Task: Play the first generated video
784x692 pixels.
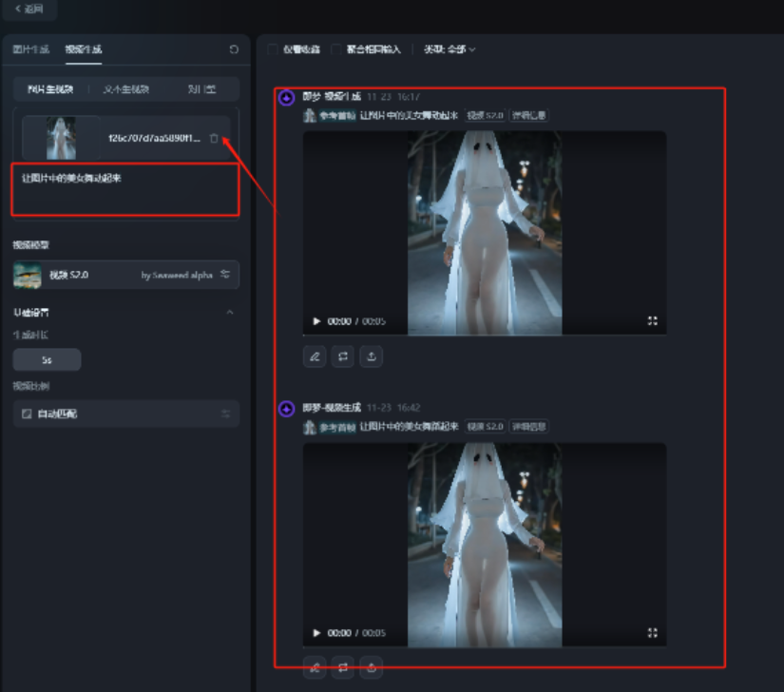Action: click(x=316, y=321)
